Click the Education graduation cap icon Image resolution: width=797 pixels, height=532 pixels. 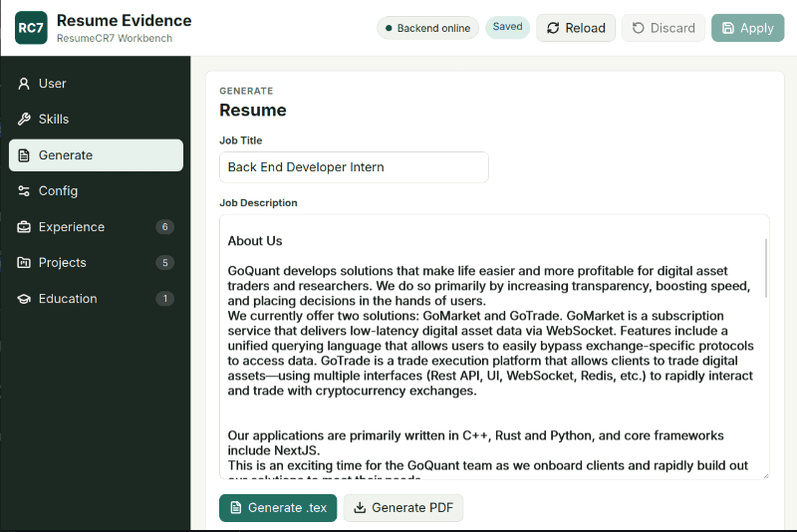pos(23,299)
